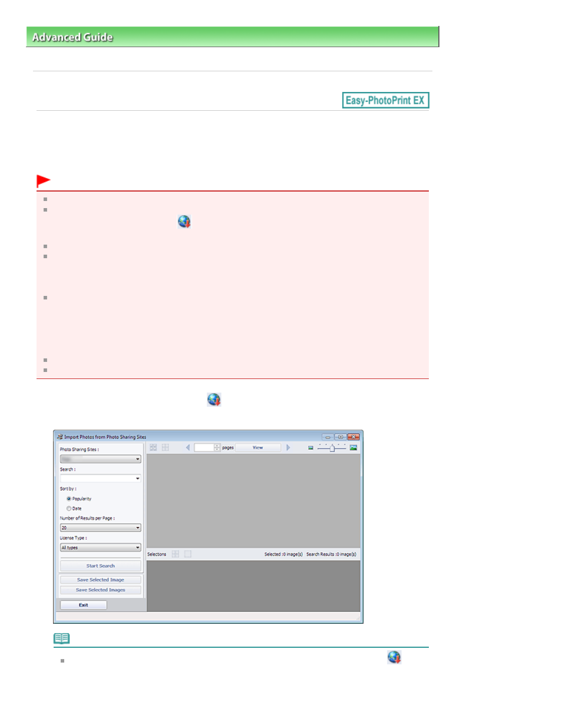Click the search results preview area
The image size is (562, 728).
point(253,500)
